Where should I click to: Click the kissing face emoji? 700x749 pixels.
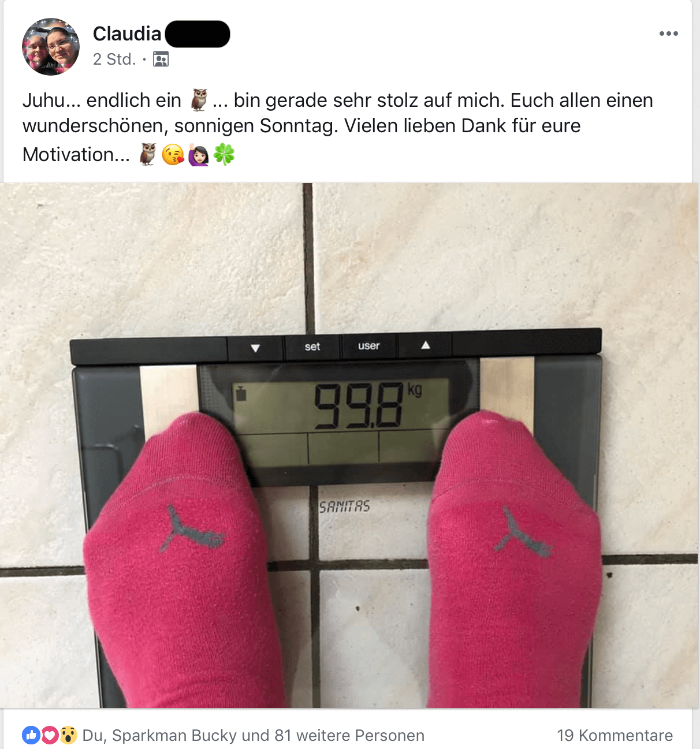click(x=173, y=155)
